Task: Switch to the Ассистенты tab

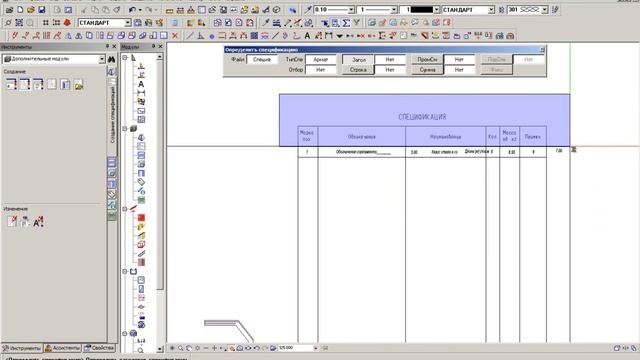Action: tap(63, 348)
